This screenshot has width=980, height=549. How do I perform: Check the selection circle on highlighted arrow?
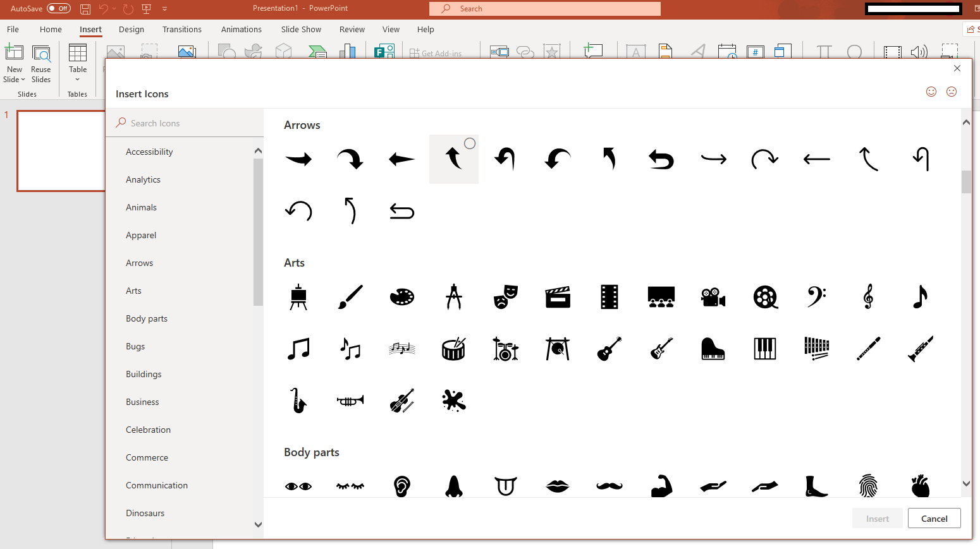point(470,143)
